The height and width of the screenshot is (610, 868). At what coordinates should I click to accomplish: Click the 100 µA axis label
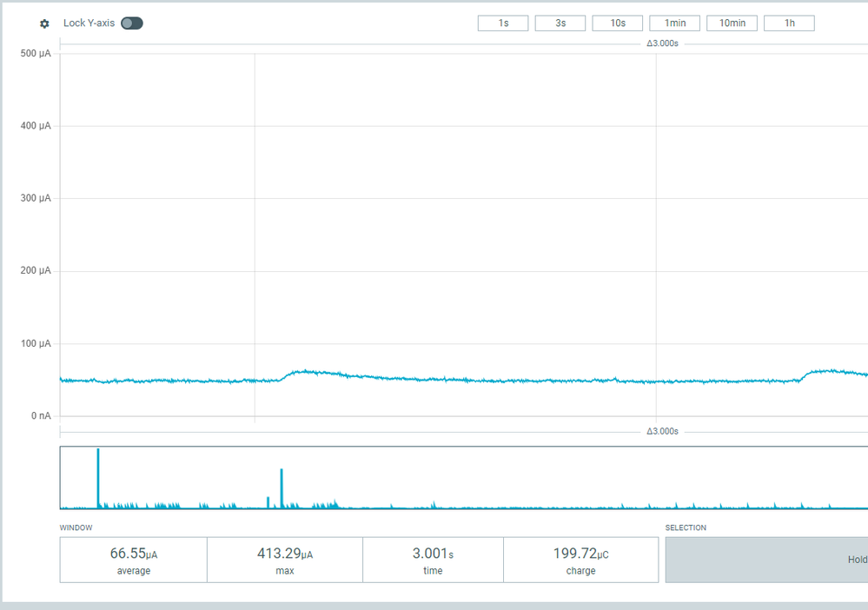[x=36, y=344]
